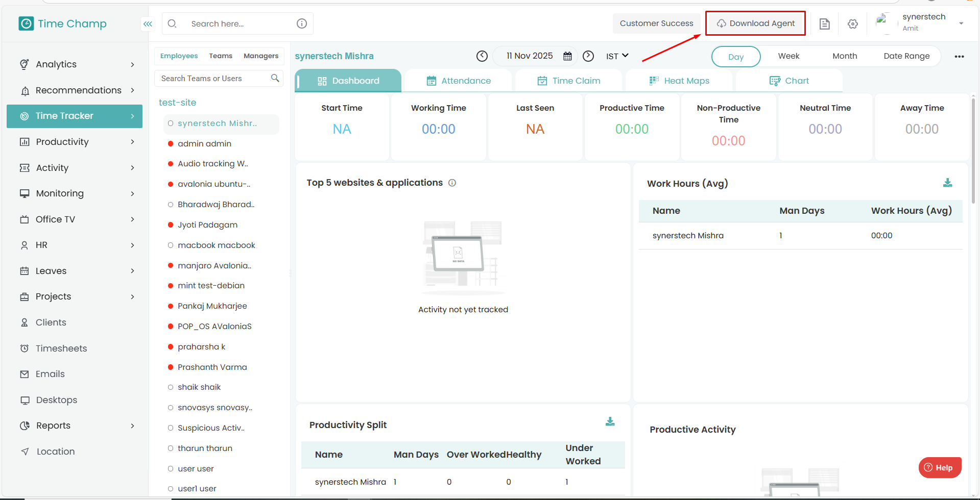Click the Search Teams or Users field
980x500 pixels.
[x=214, y=79]
